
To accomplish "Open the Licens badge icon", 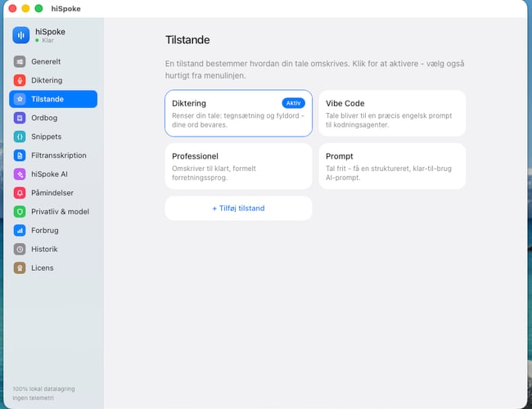I will (x=20, y=268).
